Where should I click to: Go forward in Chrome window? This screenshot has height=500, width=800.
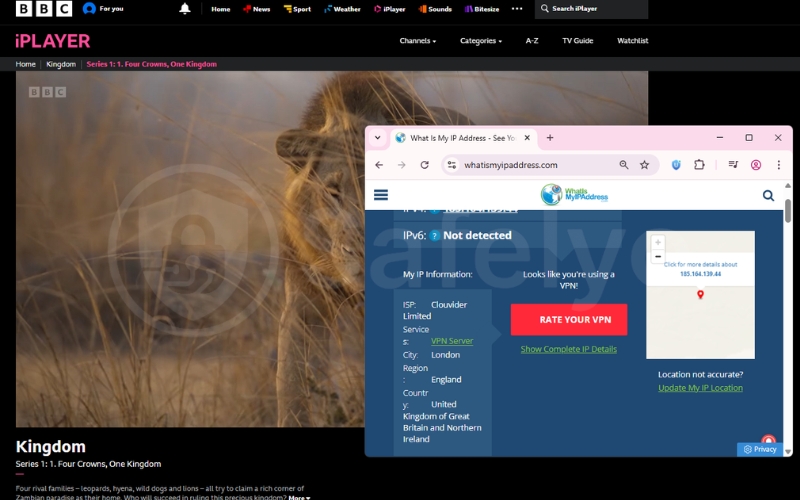402,165
